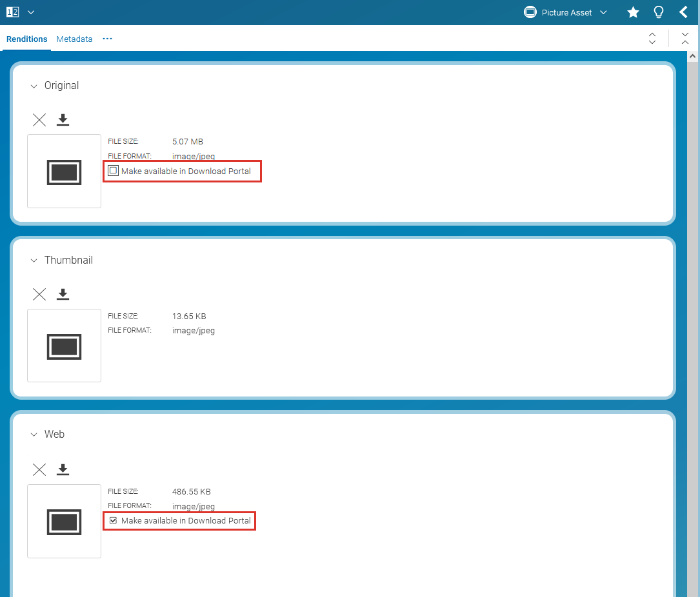This screenshot has width=700, height=597.
Task: Open the more tabs ellipsis menu
Action: coord(107,39)
